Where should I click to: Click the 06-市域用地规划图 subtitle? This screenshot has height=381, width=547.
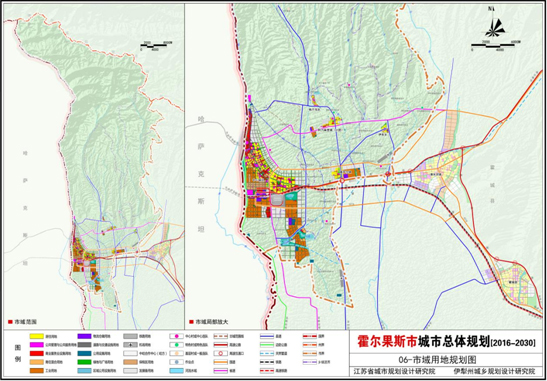click(x=445, y=359)
